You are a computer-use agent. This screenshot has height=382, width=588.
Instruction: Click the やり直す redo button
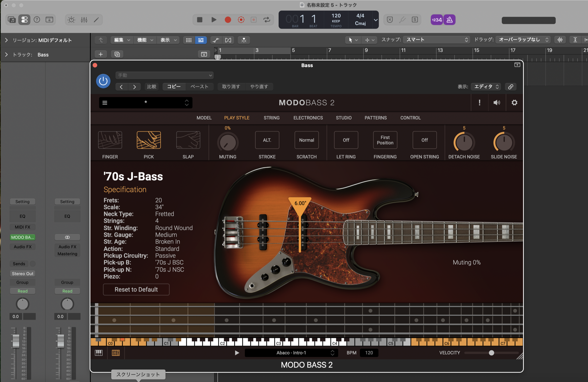259,87
